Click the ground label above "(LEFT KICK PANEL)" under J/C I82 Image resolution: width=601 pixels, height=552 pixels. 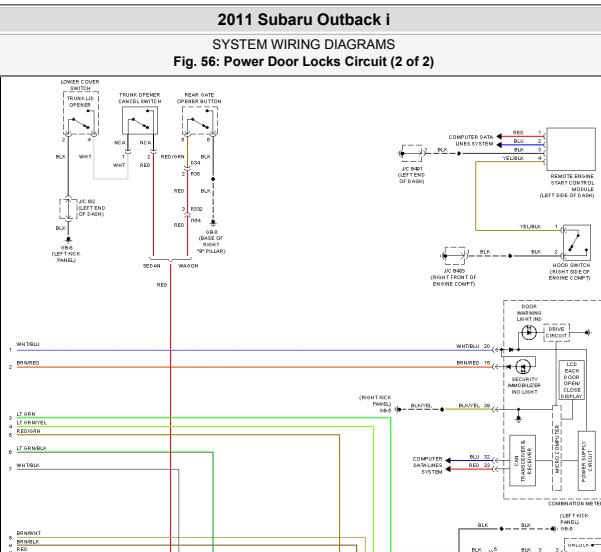point(66,248)
